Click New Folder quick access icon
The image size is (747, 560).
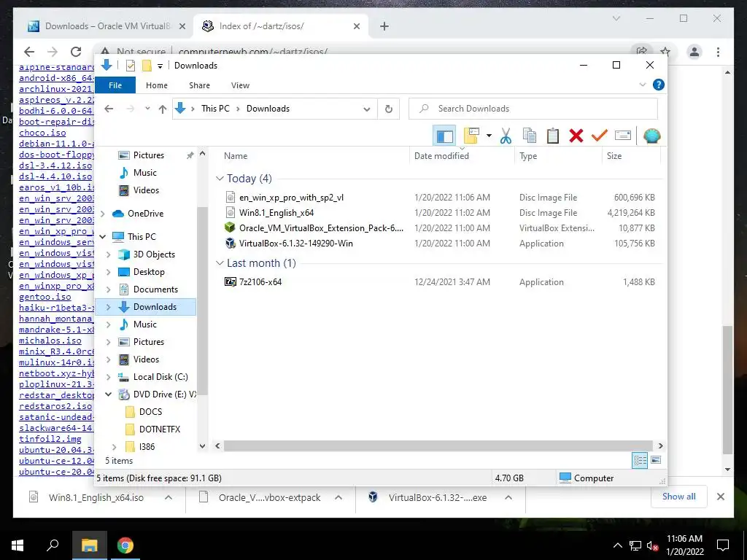coord(147,66)
